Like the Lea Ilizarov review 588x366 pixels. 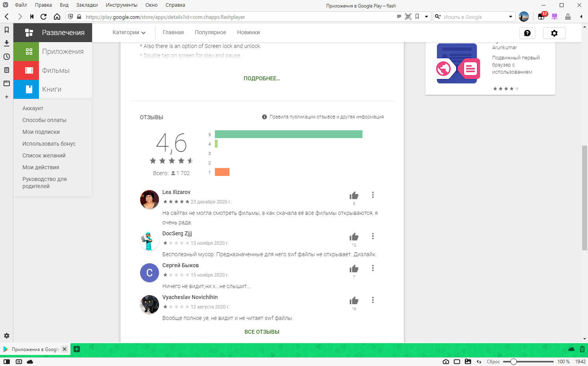354,196
